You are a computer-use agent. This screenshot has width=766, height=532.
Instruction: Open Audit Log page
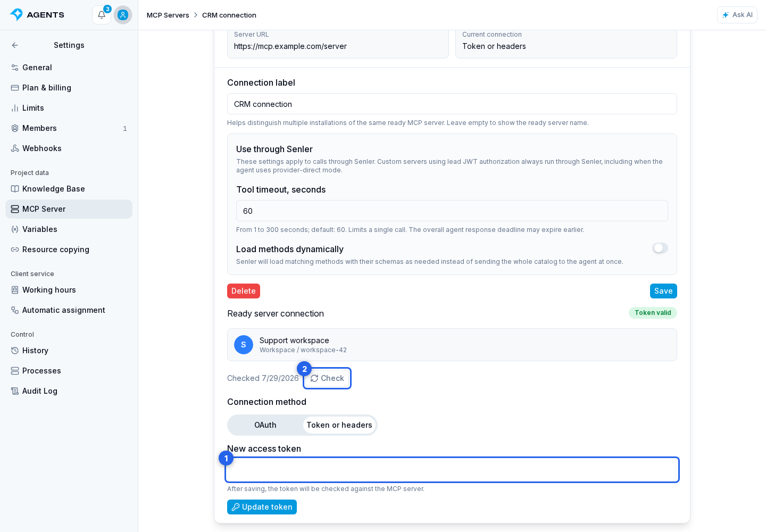69,391
